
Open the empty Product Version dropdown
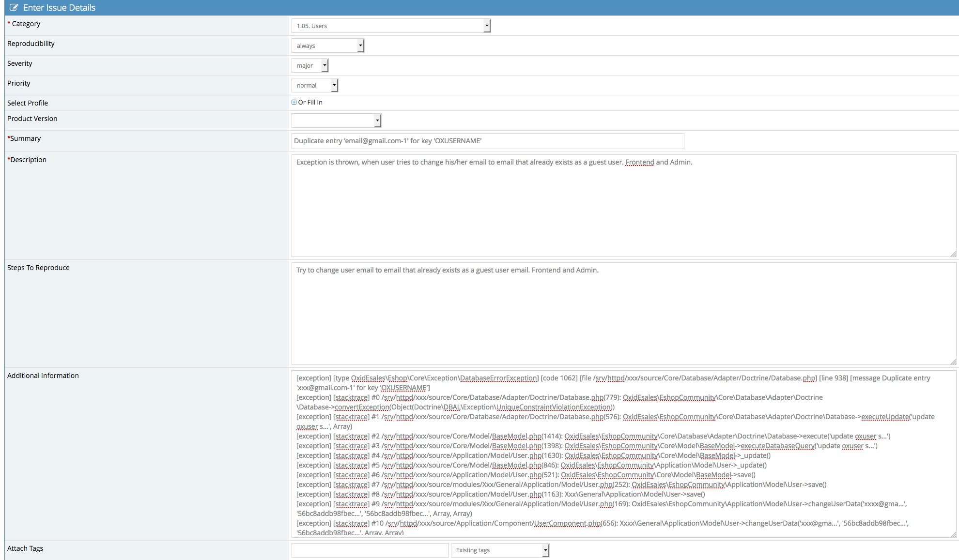pyautogui.click(x=336, y=121)
